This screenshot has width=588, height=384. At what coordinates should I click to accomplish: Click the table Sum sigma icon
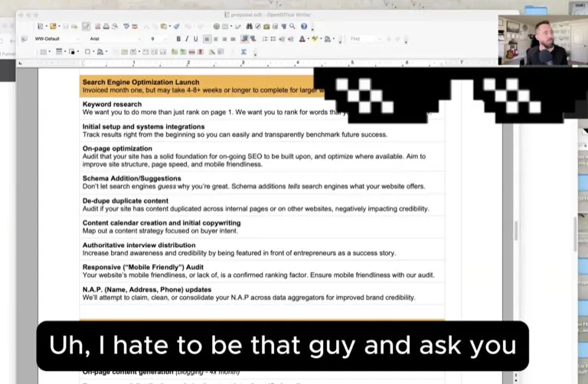[243, 52]
